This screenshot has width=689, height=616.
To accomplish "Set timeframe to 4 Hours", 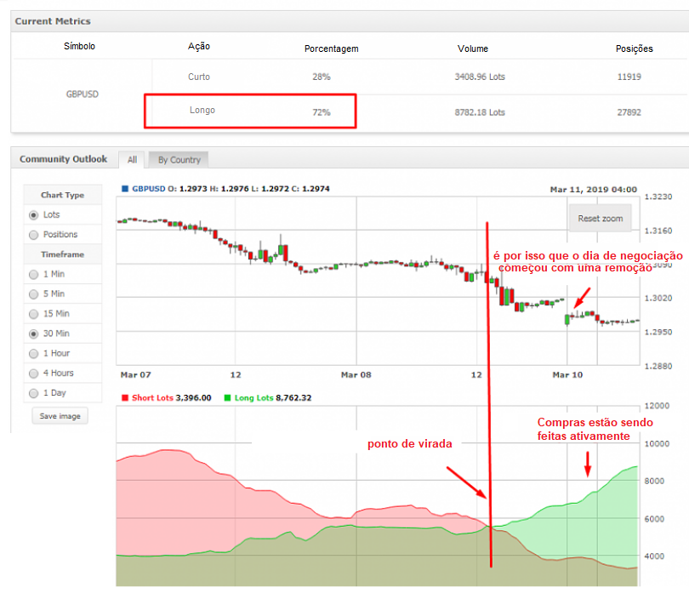I will pyautogui.click(x=34, y=374).
